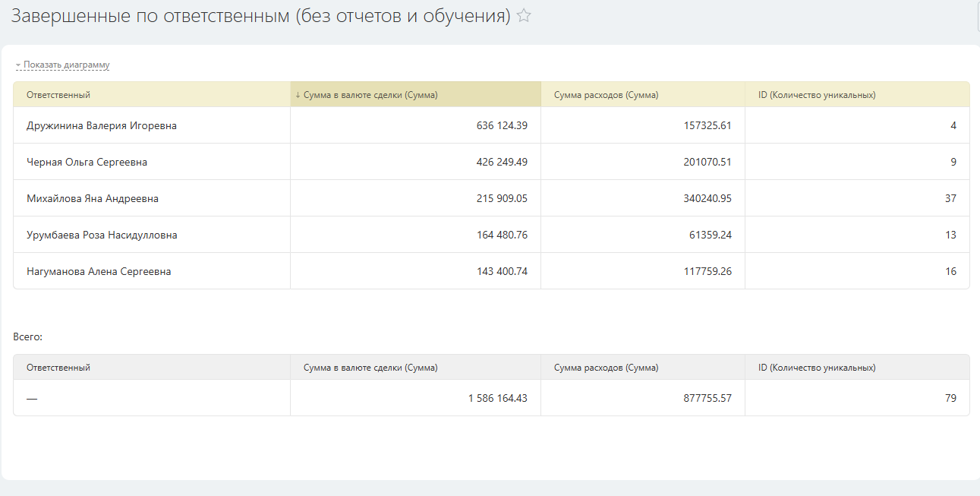Click the favorite star next to the report title
Screen dimensions: 980x496
[524, 16]
